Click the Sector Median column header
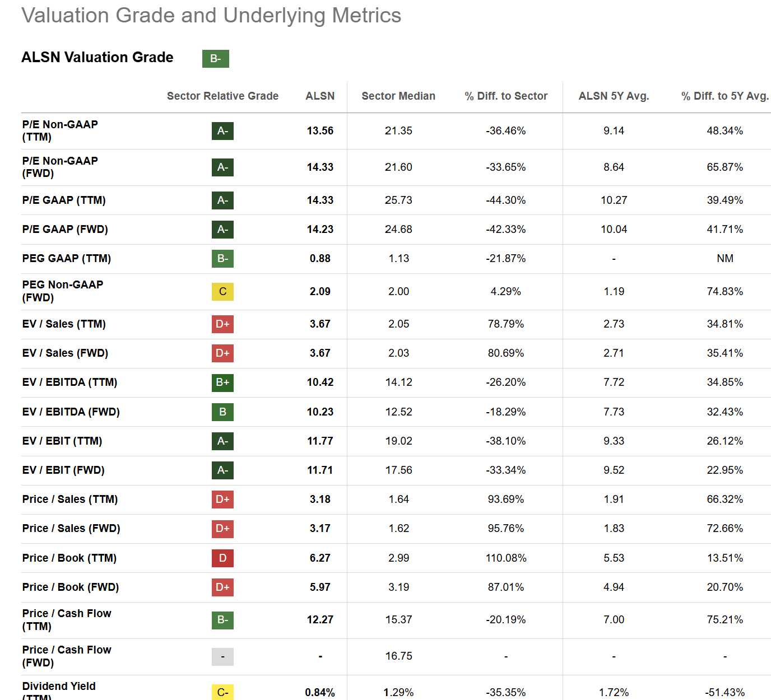 tap(398, 96)
